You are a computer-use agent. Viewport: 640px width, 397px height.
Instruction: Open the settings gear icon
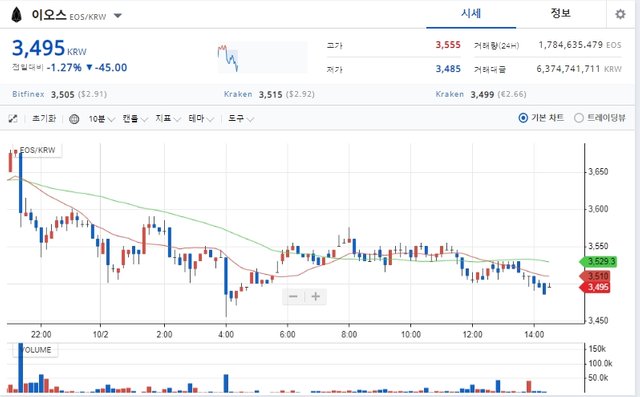tap(620, 15)
